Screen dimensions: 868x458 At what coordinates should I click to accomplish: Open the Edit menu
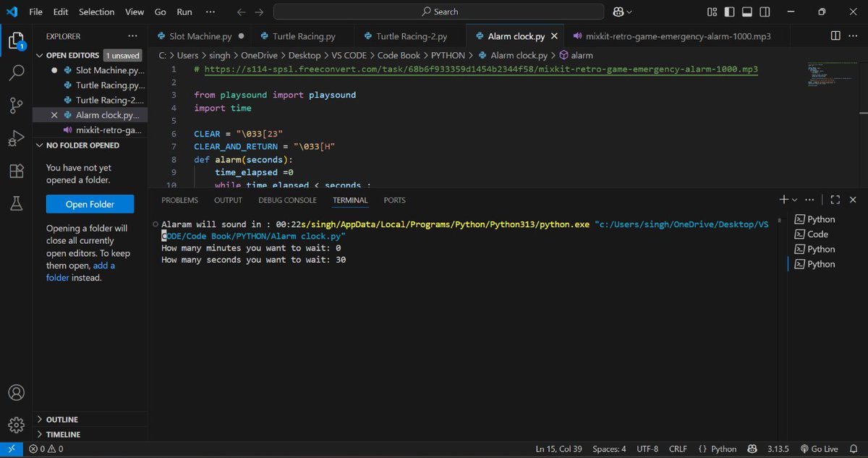61,12
